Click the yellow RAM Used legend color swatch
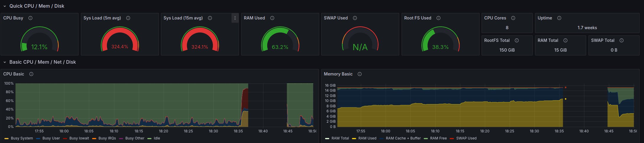644x143 pixels. (x=354, y=138)
